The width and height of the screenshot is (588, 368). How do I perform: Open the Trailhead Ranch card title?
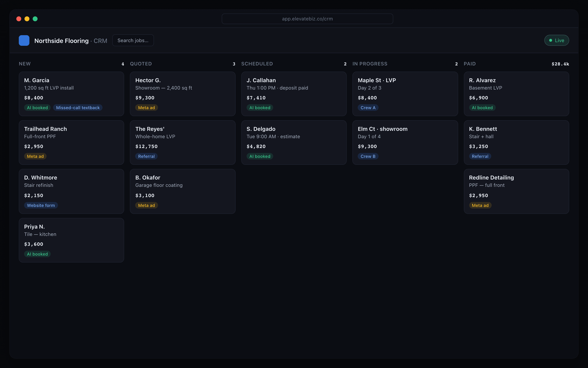(46, 129)
